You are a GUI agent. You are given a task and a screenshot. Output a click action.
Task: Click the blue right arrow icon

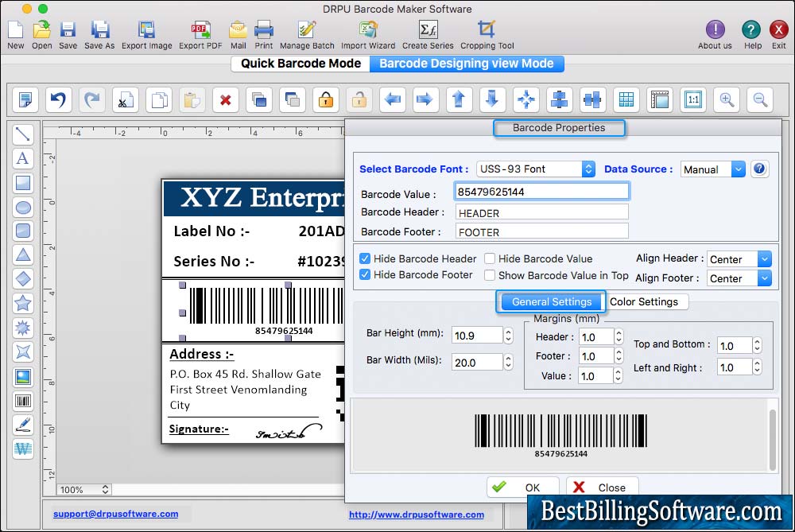point(425,99)
